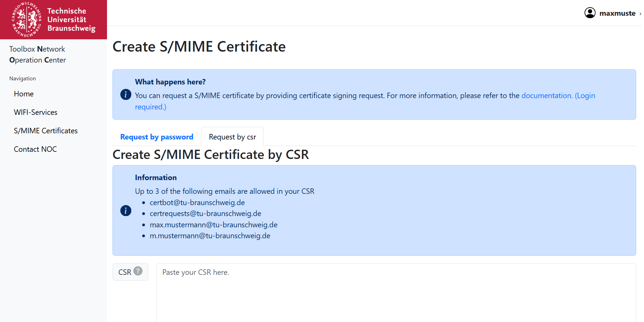Click into the Paste your CSR here field
Viewport: 644px width, 322px height.
pyautogui.click(x=396, y=293)
